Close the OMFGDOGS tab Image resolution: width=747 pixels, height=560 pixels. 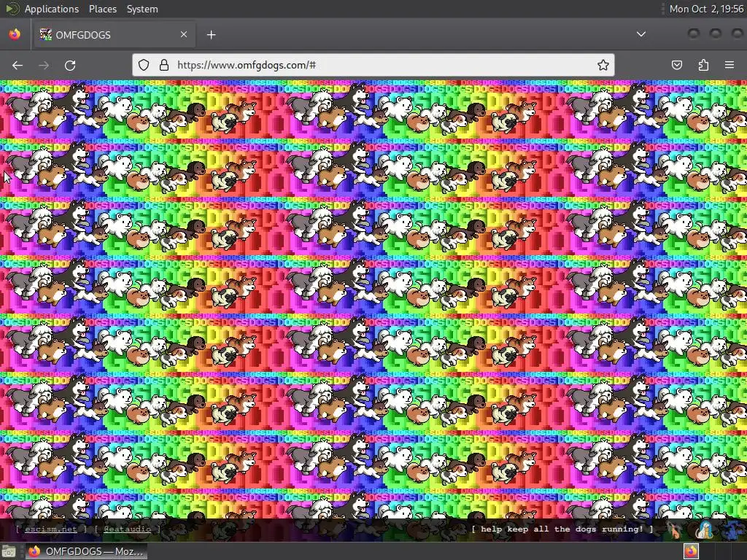click(183, 34)
